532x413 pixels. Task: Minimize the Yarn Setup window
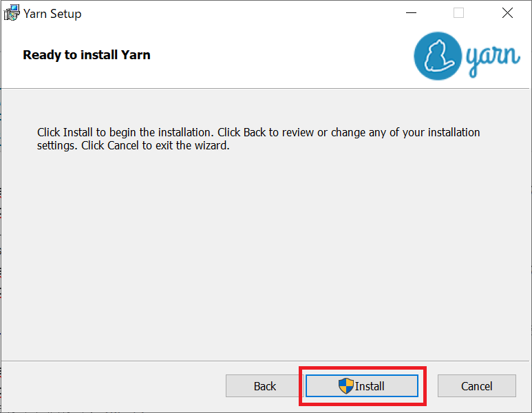coord(411,13)
